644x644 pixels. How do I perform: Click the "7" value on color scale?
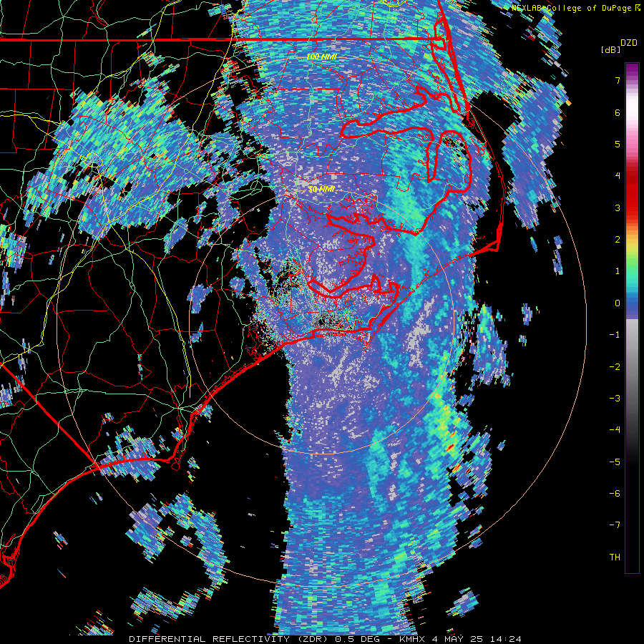[x=618, y=80]
